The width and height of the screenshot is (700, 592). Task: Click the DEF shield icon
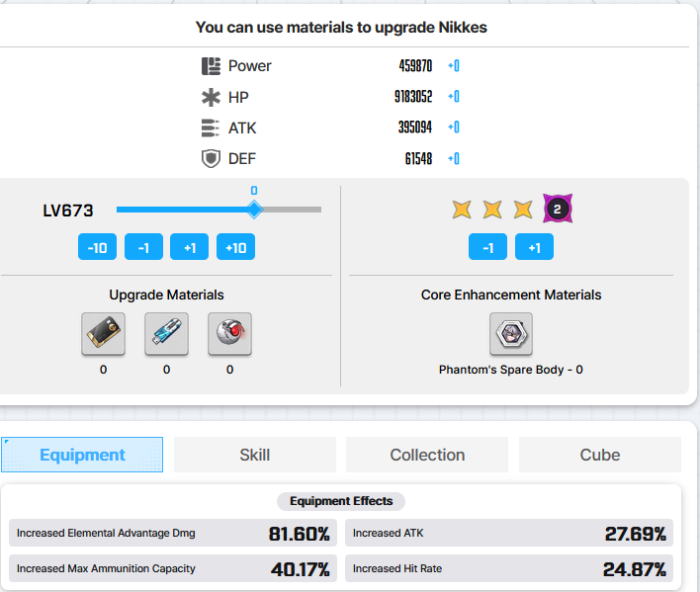[211, 159]
